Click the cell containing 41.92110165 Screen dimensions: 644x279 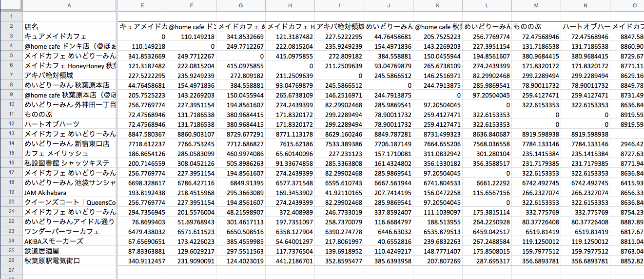339,192
